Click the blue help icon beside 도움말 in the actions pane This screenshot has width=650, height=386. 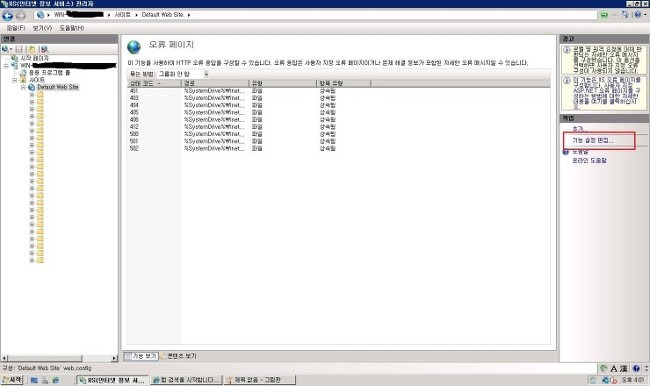click(566, 152)
